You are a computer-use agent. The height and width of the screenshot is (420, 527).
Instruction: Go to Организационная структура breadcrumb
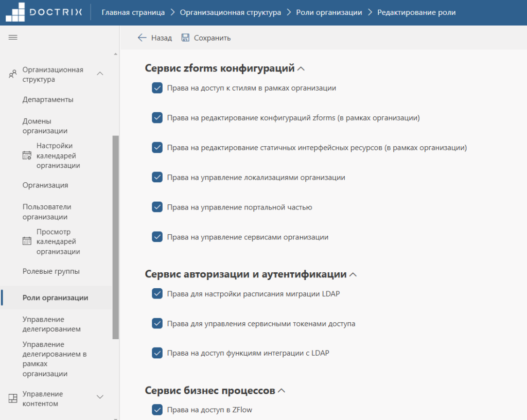(230, 12)
